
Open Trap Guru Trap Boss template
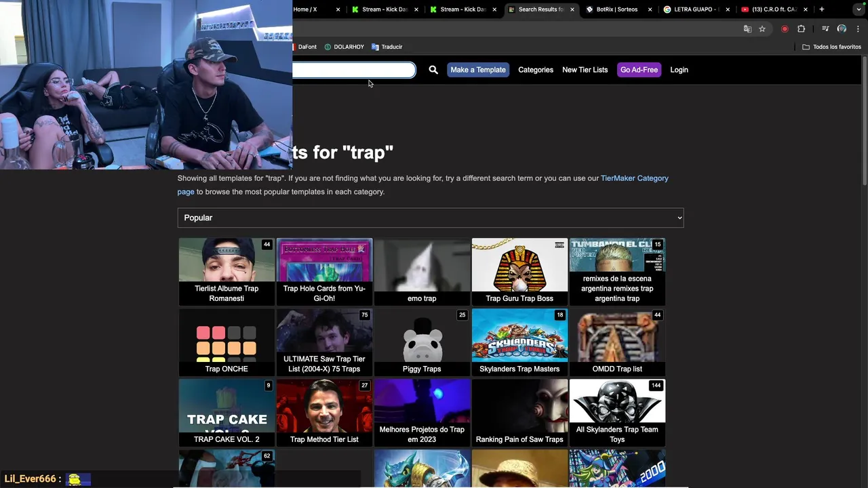click(x=519, y=272)
